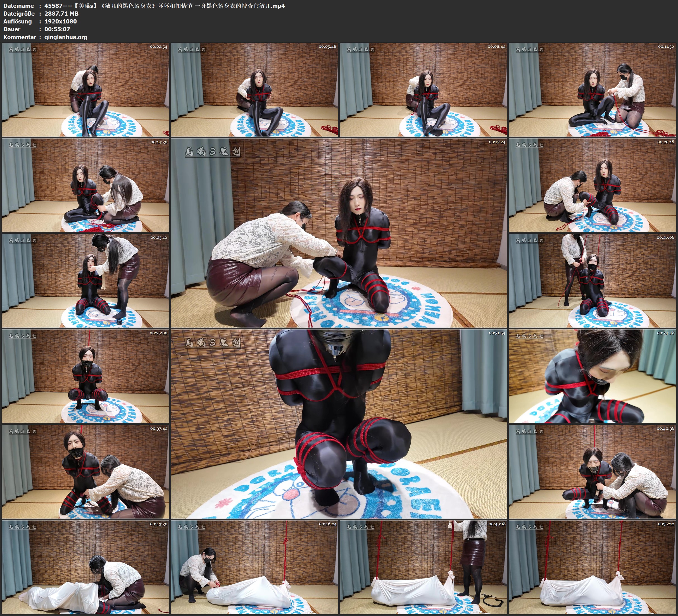Click the 00:55:07 duration value
This screenshot has width=678, height=616.
[57, 29]
